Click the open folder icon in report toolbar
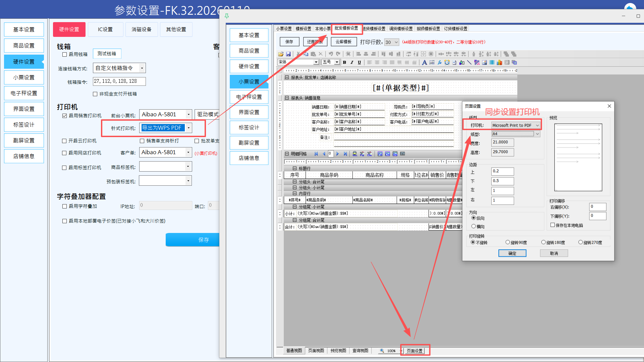644x362 pixels. pyautogui.click(x=281, y=54)
